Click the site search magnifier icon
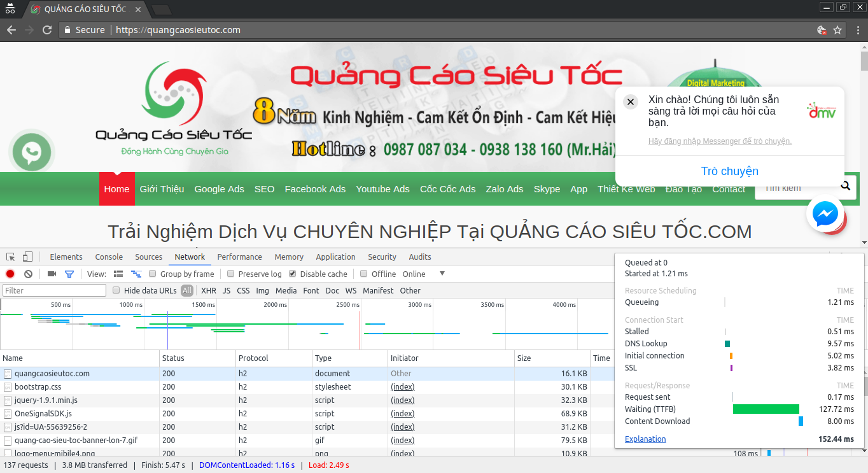This screenshot has width=868, height=473. point(846,186)
